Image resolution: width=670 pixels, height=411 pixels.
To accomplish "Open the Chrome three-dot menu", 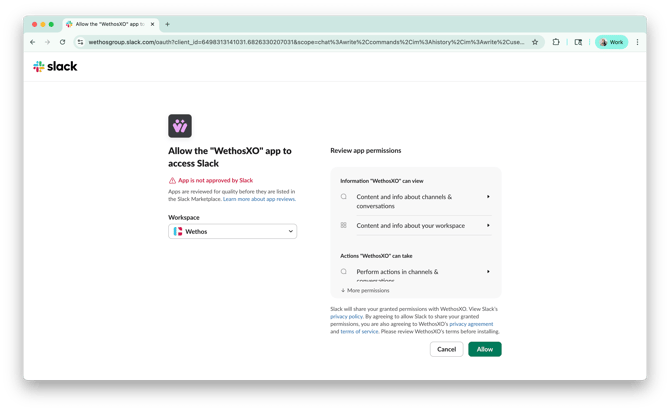I will (x=638, y=42).
